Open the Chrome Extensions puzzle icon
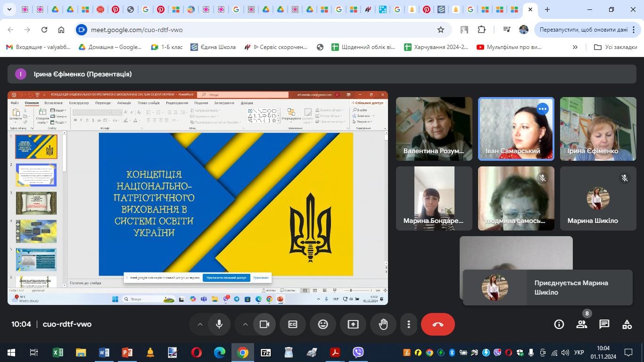The width and height of the screenshot is (644, 362). tap(481, 30)
